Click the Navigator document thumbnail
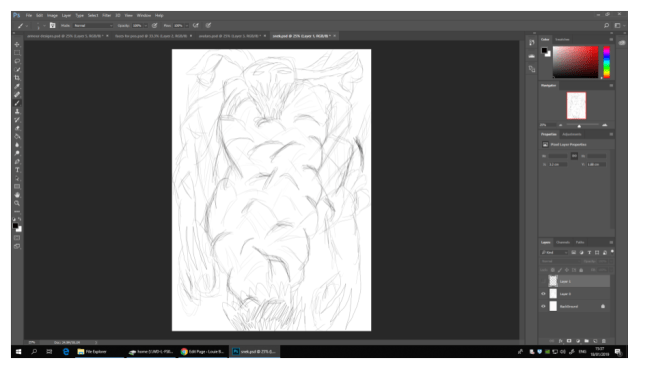The width and height of the screenshot is (656, 369). coord(576,105)
